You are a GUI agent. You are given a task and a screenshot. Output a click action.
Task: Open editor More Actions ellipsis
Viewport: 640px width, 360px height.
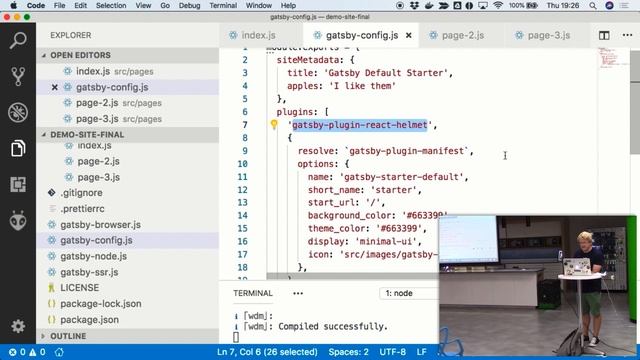[627, 35]
